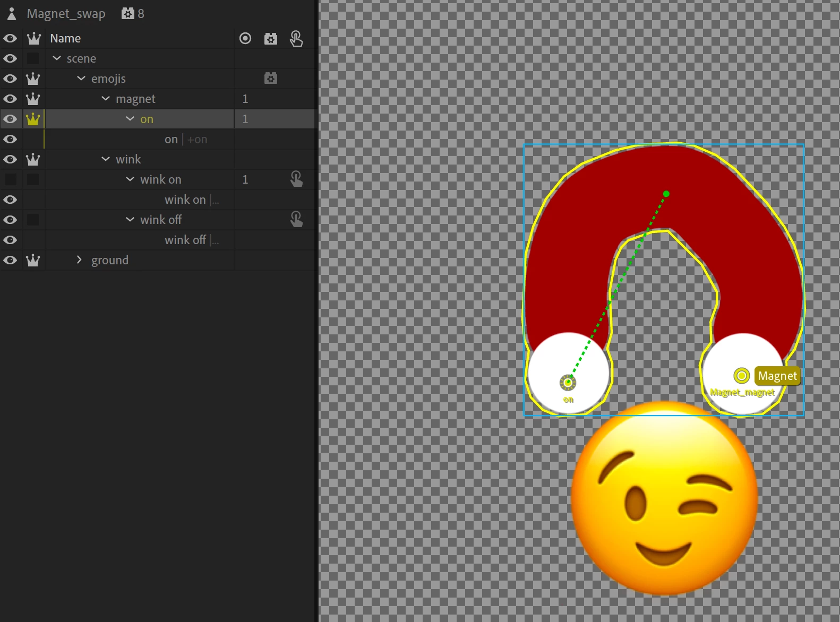The height and width of the screenshot is (622, 840).
Task: Click the yellow Magnet tag label
Action: coord(777,376)
